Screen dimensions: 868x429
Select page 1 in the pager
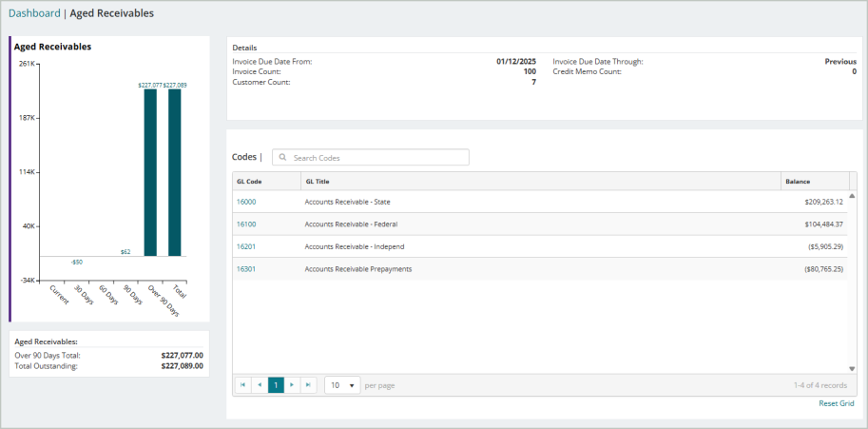coord(276,384)
